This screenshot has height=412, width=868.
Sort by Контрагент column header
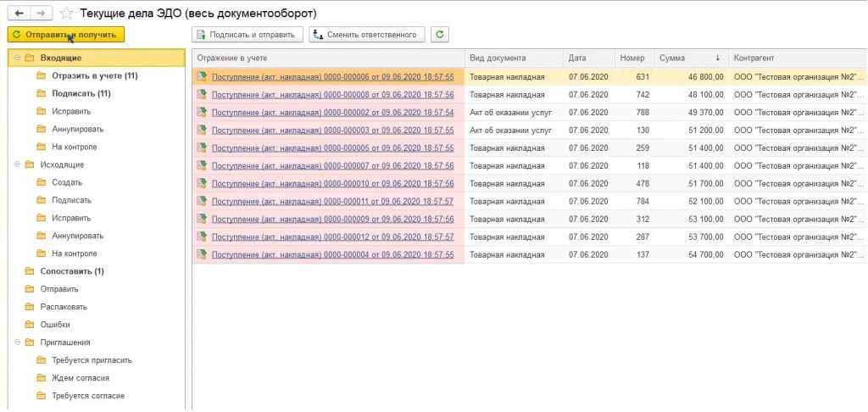point(798,58)
